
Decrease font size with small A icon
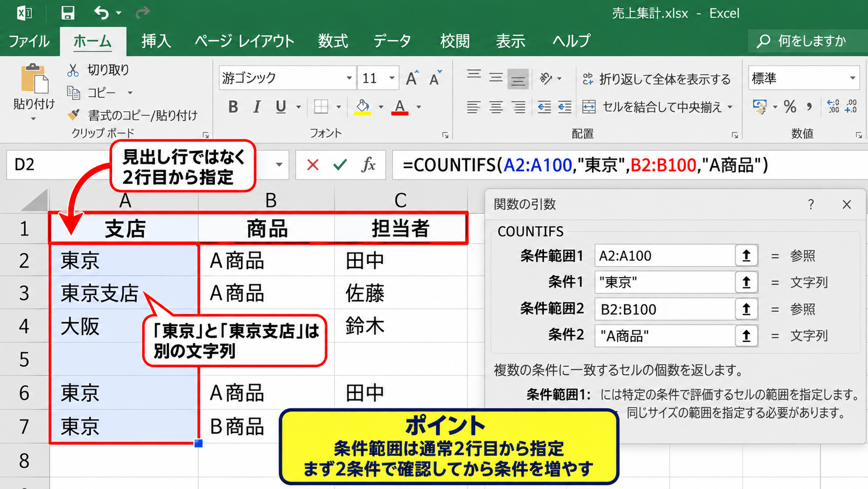(435, 78)
